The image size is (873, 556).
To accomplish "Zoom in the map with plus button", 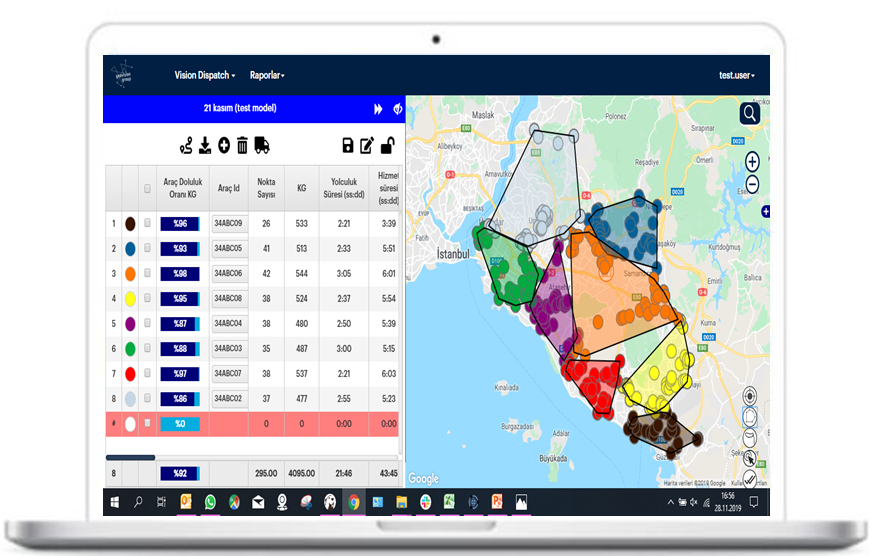I will [x=752, y=162].
